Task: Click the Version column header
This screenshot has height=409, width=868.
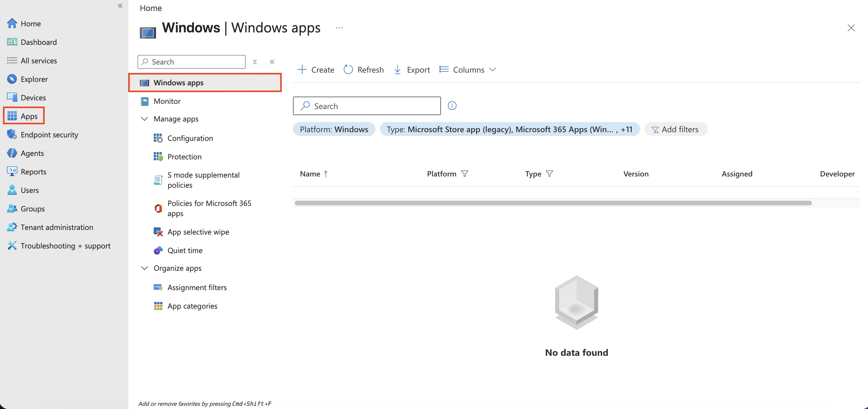Action: 636,174
